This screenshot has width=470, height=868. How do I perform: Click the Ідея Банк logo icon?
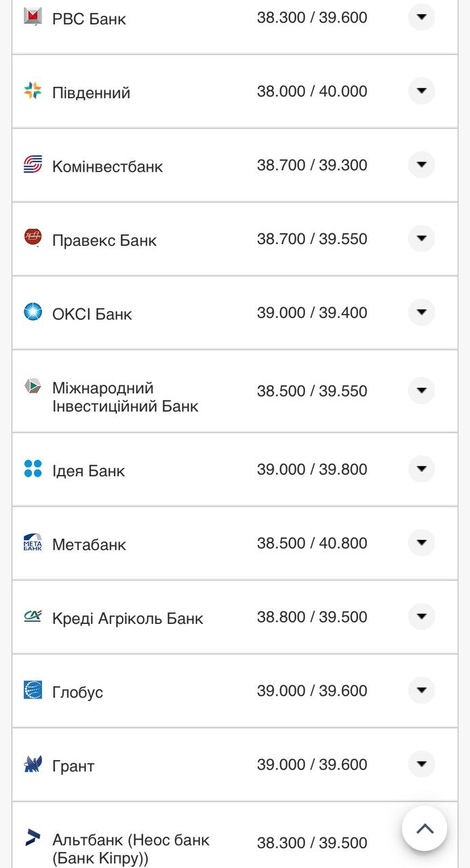pos(33,469)
